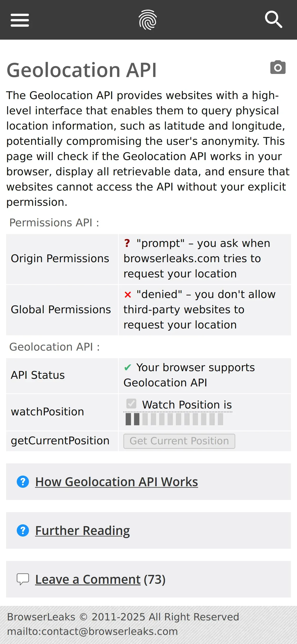This screenshot has width=297, height=644.
Task: Click the blue help icon beside Further Reading
Action: tap(23, 530)
